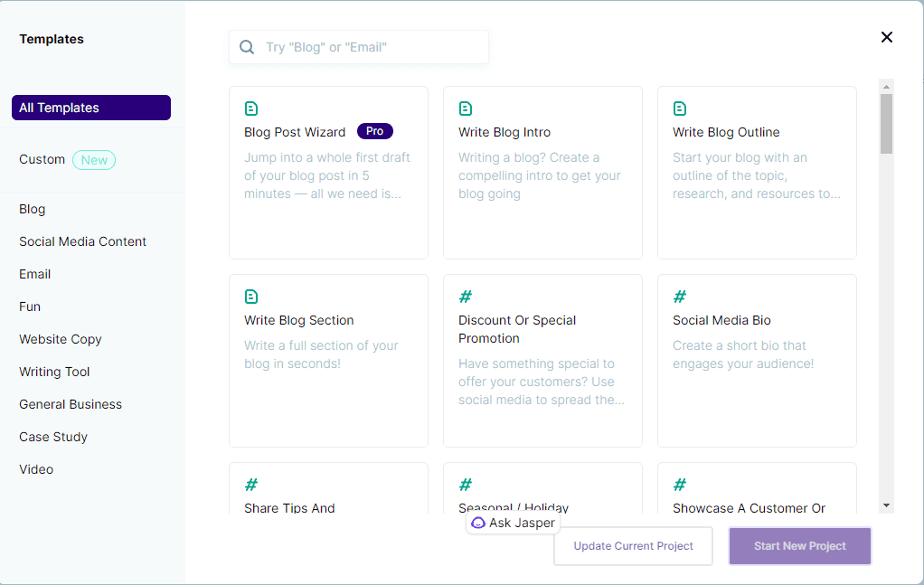Image resolution: width=924 pixels, height=585 pixels.
Task: Click the Start New Project button
Action: tap(799, 546)
